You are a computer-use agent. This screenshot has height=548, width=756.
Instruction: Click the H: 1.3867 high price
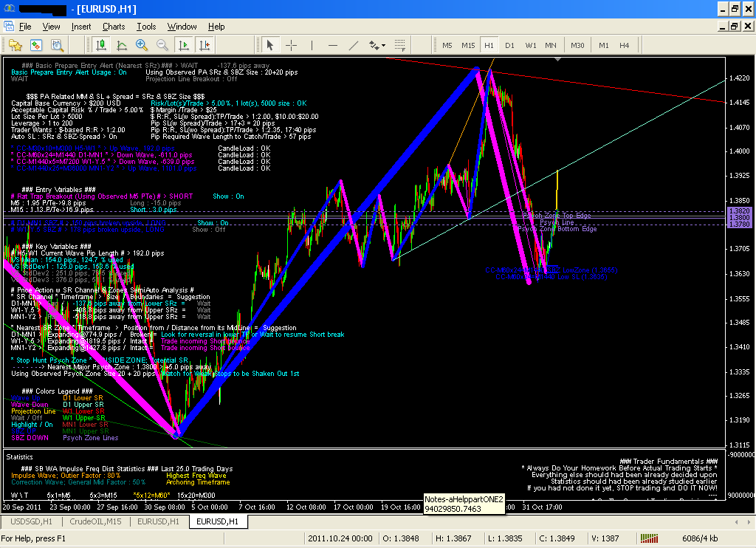(x=453, y=538)
